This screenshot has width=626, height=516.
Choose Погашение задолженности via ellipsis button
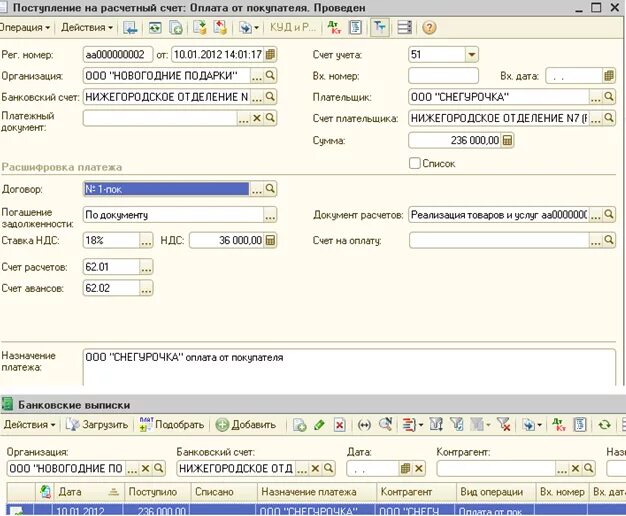[x=270, y=215]
